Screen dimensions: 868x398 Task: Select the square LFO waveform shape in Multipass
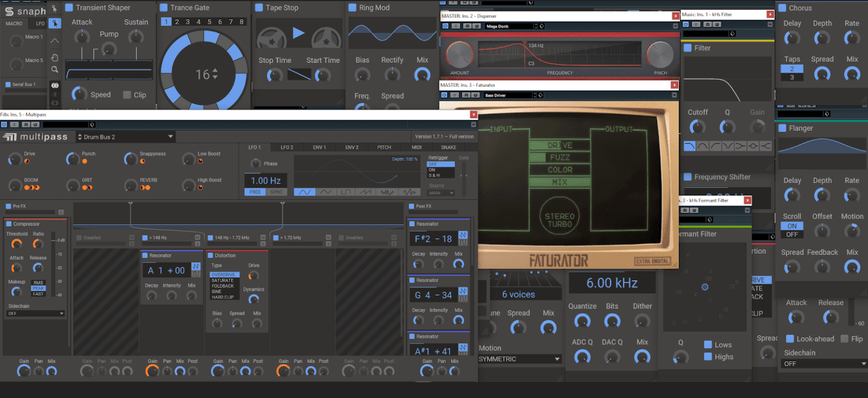[347, 192]
